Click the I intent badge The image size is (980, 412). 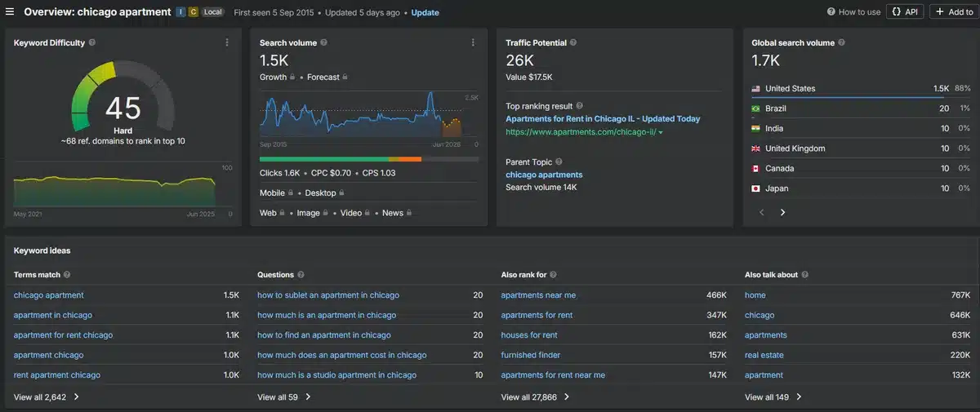pos(180,12)
